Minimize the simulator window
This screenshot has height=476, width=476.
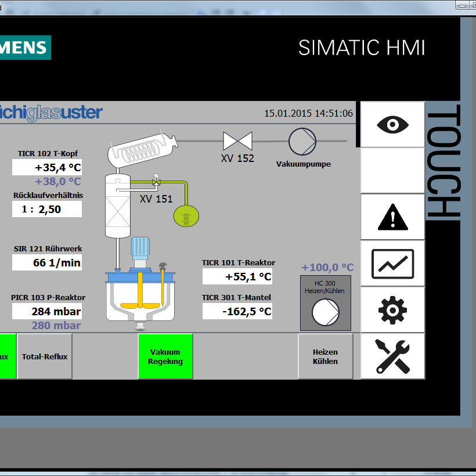pyautogui.click(x=462, y=5)
